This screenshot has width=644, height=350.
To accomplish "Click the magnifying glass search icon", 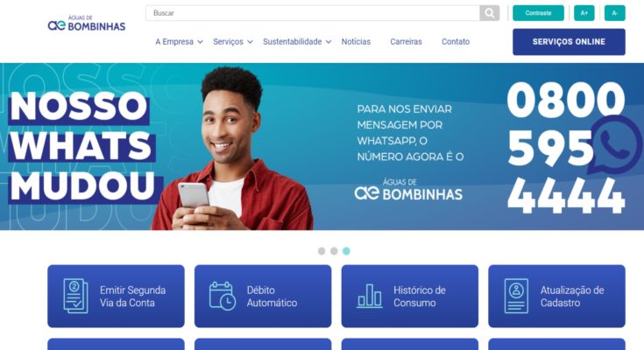I will [x=489, y=13].
